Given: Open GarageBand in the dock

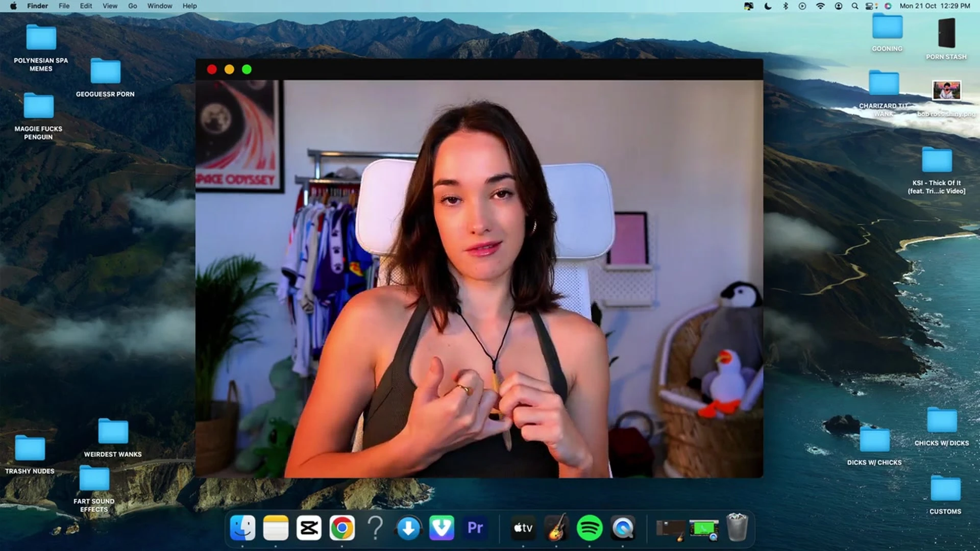Looking at the screenshot, I should [x=556, y=528].
